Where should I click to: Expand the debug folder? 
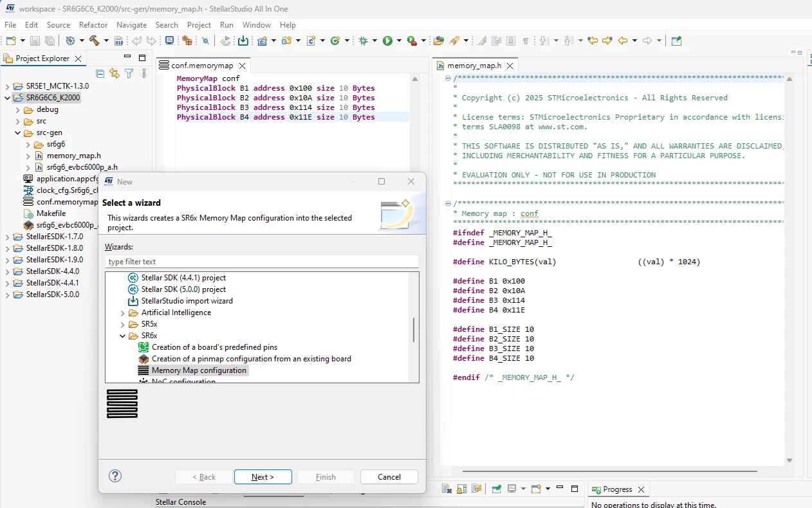point(18,109)
